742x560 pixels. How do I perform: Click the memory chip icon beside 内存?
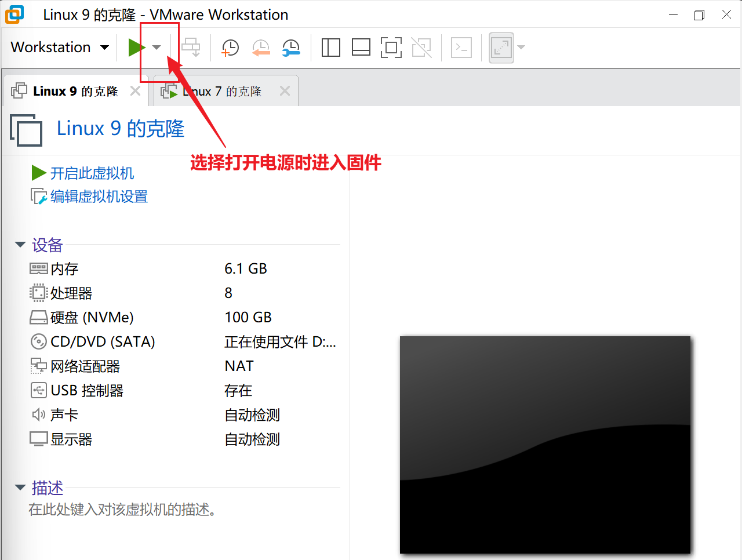point(38,268)
